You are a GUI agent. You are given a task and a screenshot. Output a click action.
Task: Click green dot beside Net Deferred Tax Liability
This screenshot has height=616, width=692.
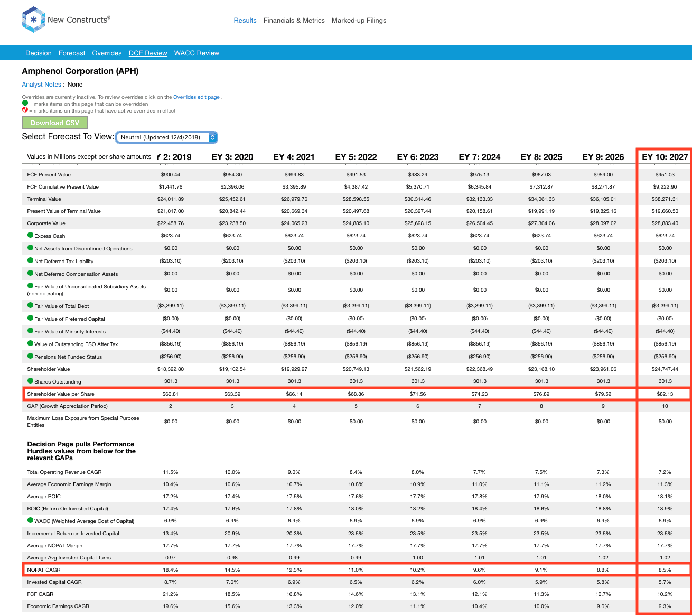point(30,260)
